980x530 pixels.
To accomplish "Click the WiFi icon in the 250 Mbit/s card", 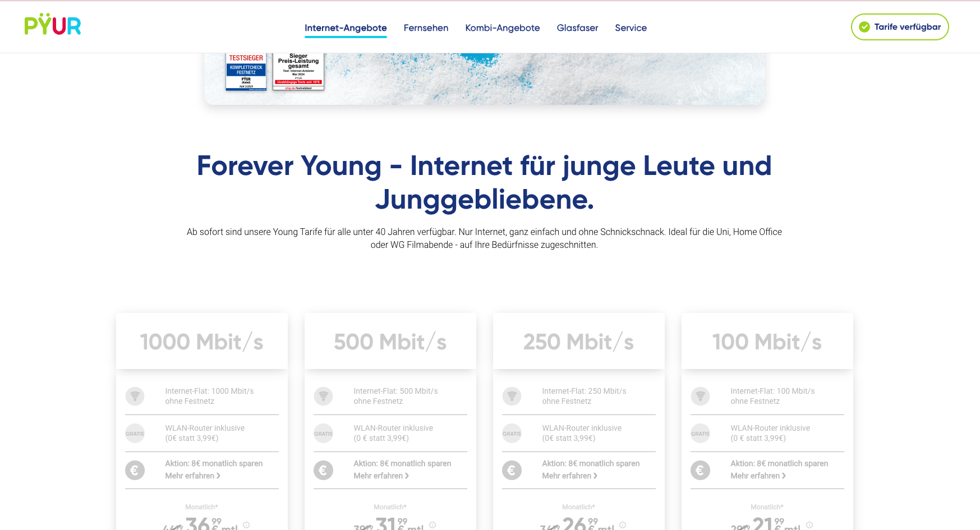I will click(512, 396).
